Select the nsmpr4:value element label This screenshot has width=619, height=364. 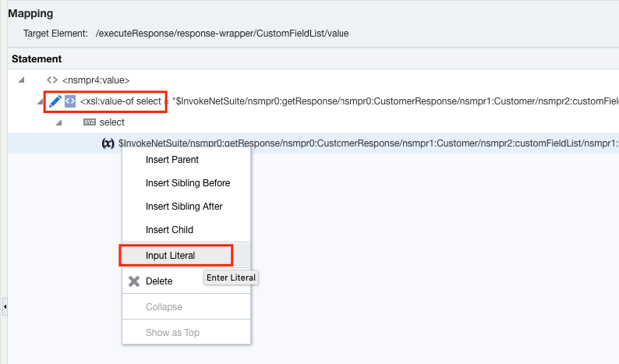96,80
